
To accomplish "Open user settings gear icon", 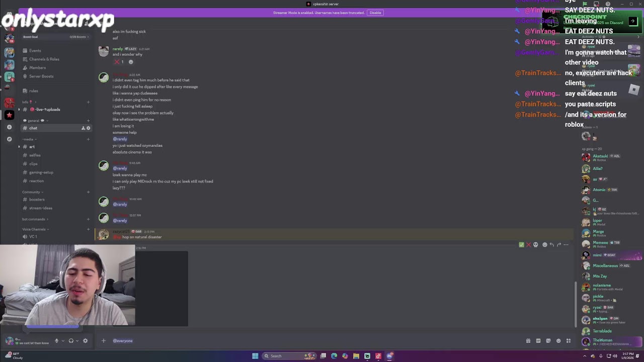I will pyautogui.click(x=85, y=341).
